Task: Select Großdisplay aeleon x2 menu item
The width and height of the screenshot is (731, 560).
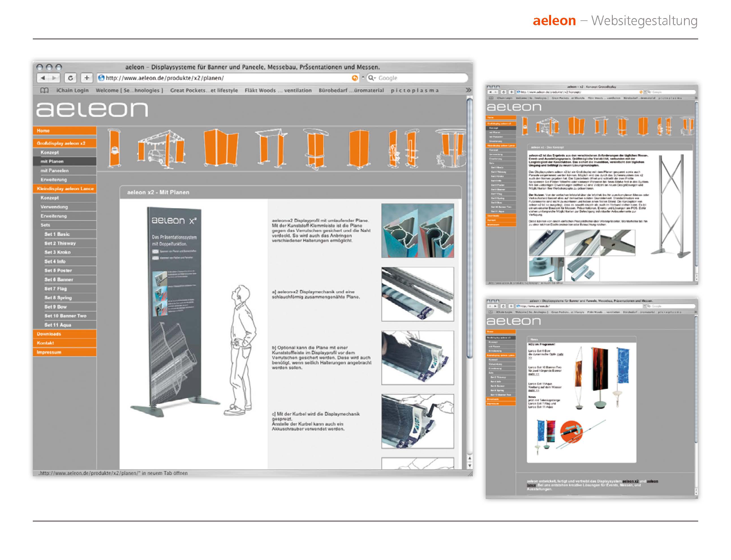Action: click(65, 143)
